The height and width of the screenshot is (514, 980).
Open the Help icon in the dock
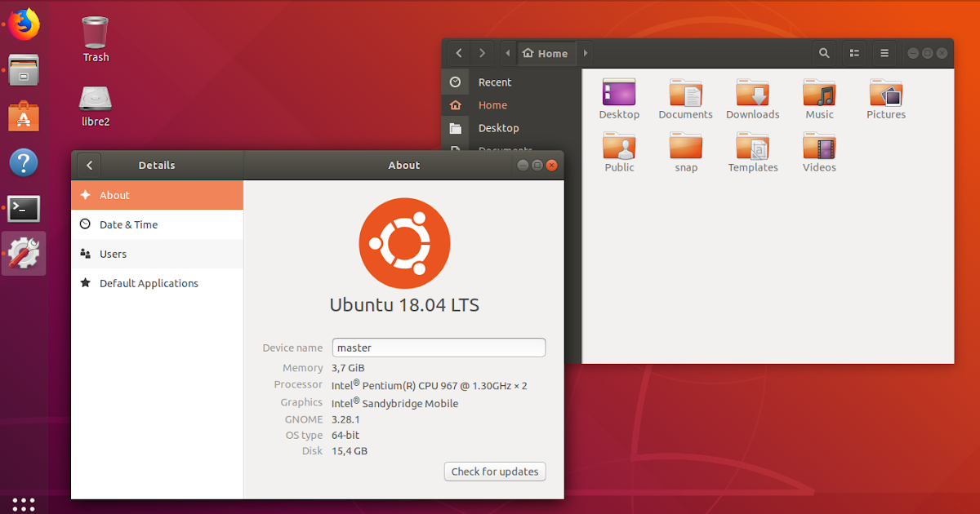pyautogui.click(x=24, y=162)
